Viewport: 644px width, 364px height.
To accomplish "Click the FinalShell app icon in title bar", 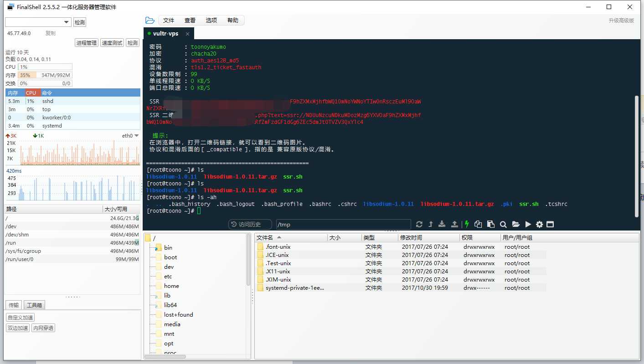I will pyautogui.click(x=10, y=7).
